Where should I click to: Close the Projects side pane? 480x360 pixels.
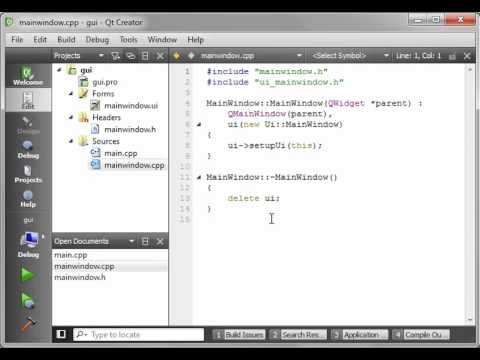click(x=160, y=56)
